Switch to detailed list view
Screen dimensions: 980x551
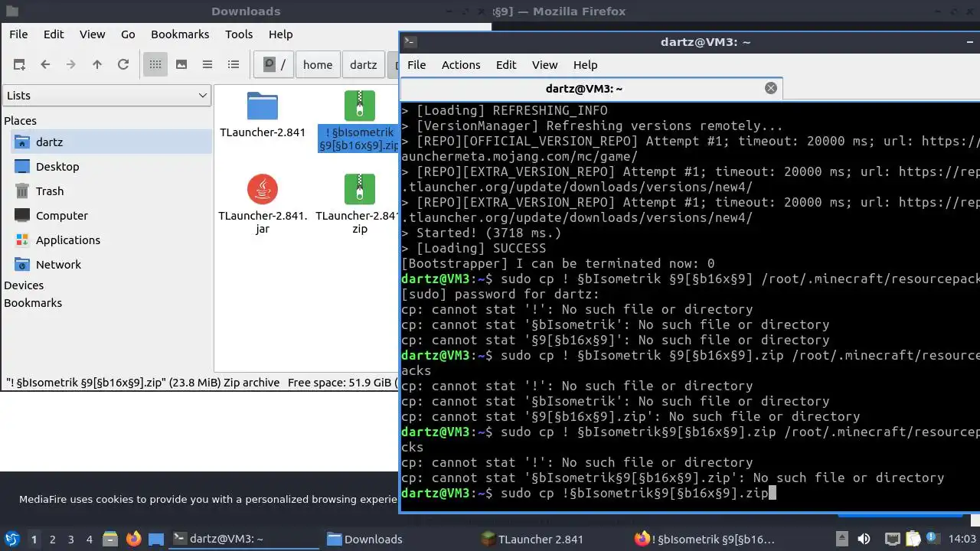coord(234,65)
